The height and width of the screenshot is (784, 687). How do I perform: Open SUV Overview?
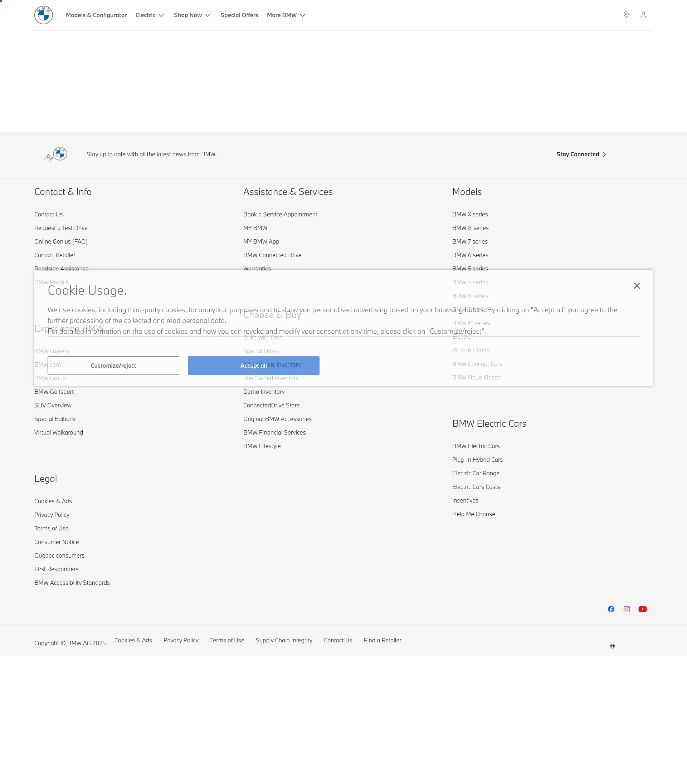[53, 405]
